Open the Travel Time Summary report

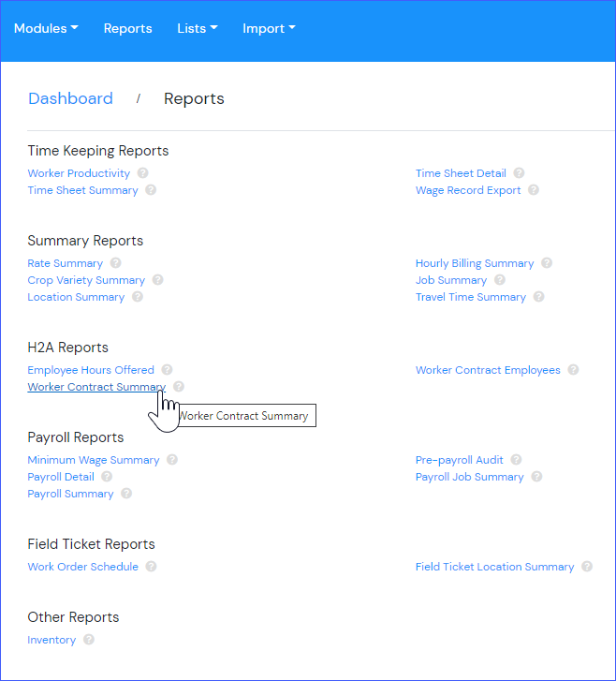coord(471,297)
